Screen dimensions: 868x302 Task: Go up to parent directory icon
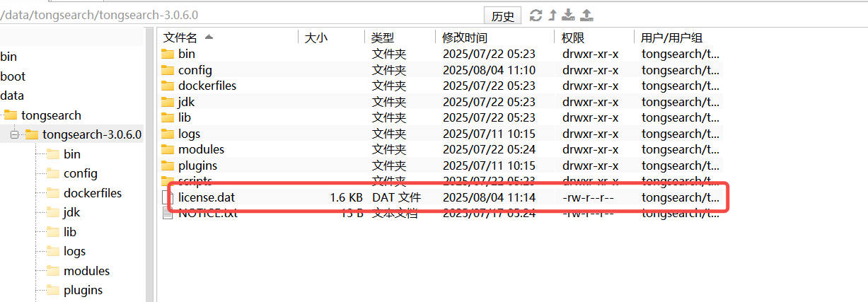(x=553, y=15)
